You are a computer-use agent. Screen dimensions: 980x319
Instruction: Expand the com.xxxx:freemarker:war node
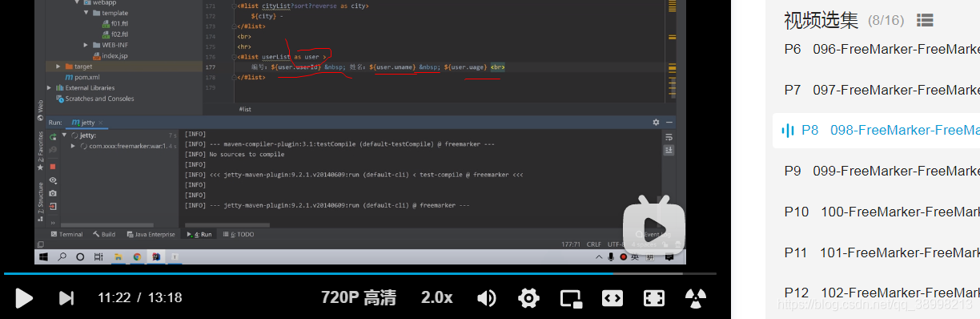pos(74,146)
